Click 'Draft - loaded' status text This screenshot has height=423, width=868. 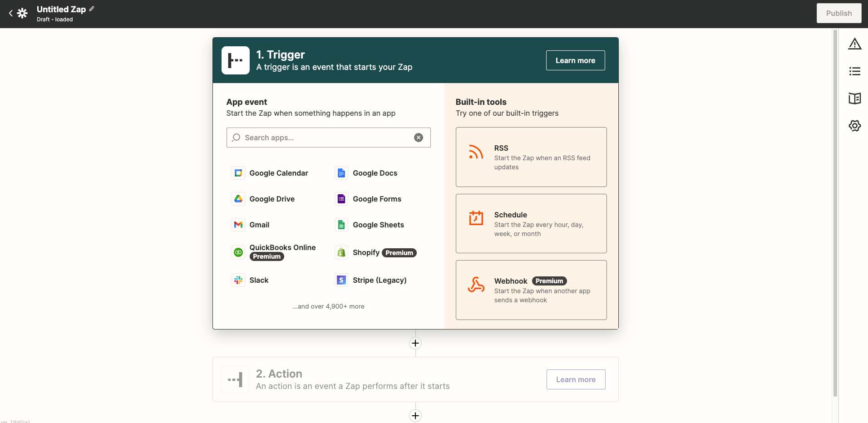(54, 20)
